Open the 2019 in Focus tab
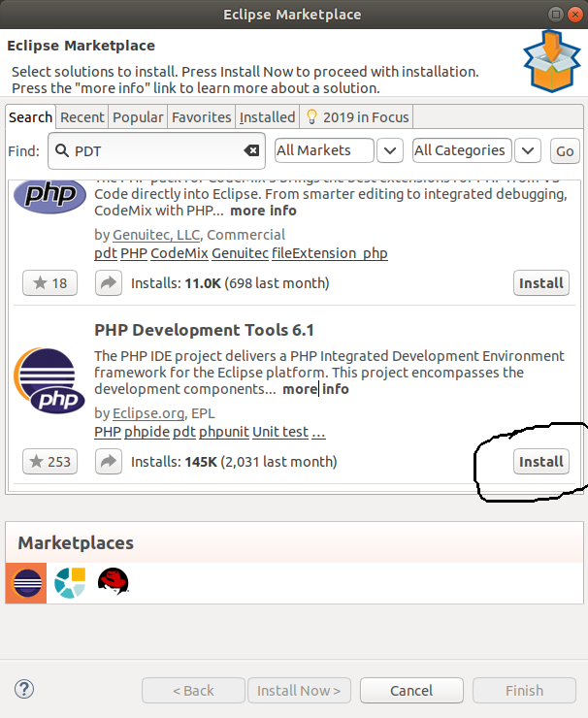The width and height of the screenshot is (588, 718). tap(357, 117)
